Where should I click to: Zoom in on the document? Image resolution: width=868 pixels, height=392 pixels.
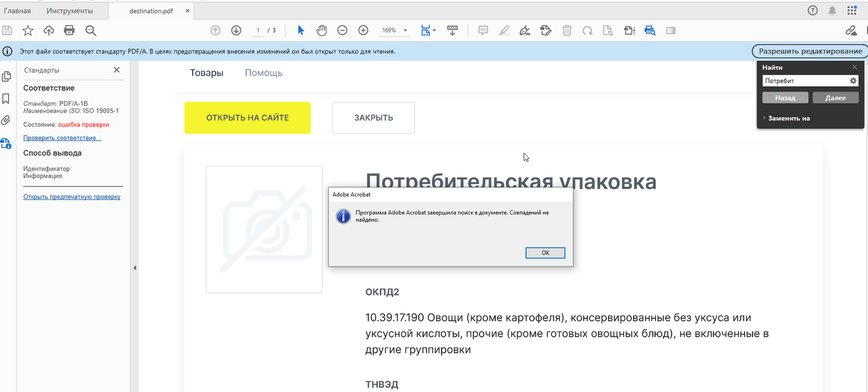click(x=363, y=30)
